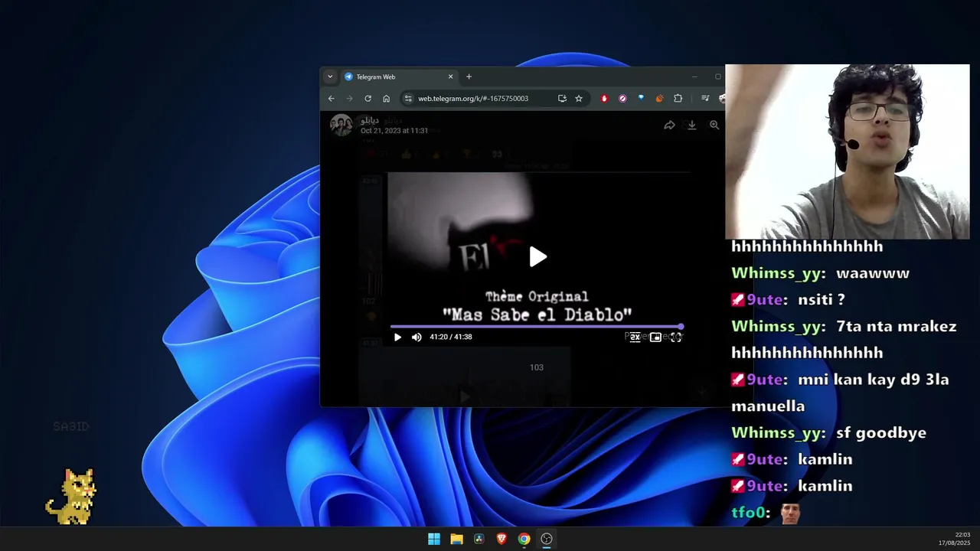Open the tab search dropdown arrow
Screen dimensions: 980x551
(x=330, y=77)
